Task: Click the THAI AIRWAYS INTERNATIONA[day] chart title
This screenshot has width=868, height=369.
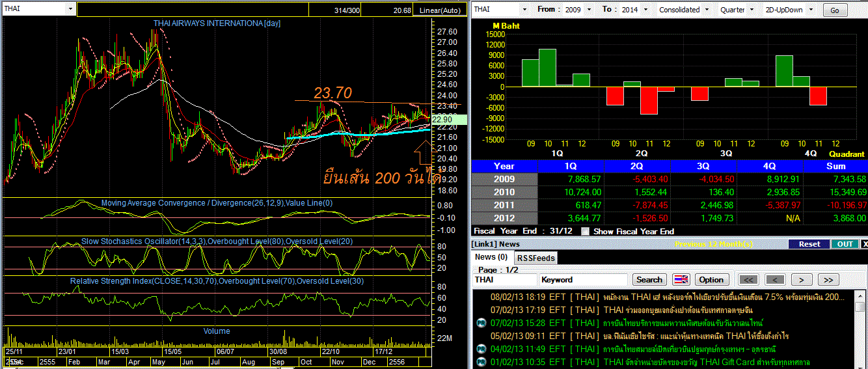Action: tap(217, 23)
